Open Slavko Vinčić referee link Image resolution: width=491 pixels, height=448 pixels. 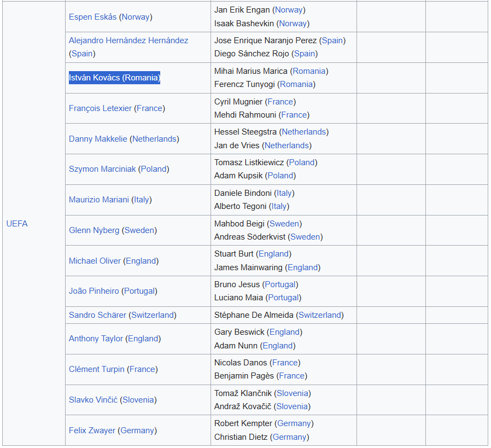tap(93, 400)
